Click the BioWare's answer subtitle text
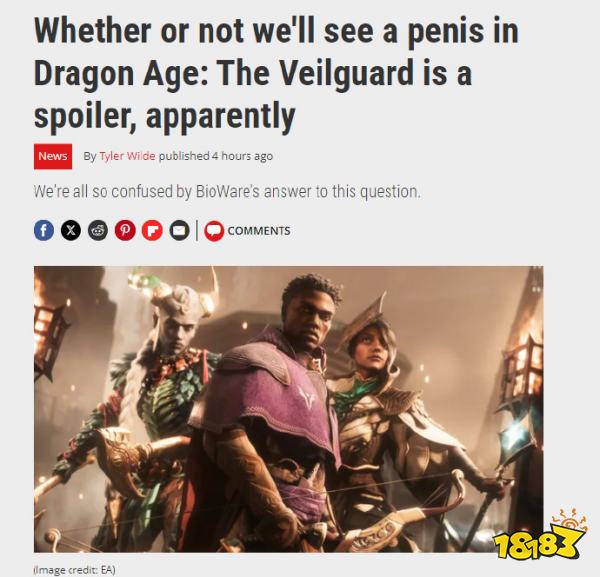 click(227, 191)
